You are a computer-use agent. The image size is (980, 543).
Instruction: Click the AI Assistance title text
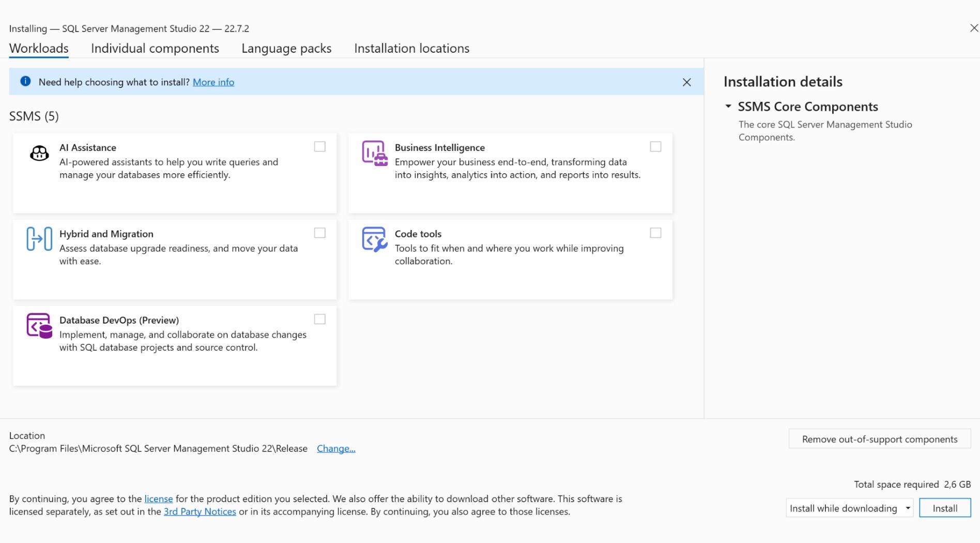point(88,147)
